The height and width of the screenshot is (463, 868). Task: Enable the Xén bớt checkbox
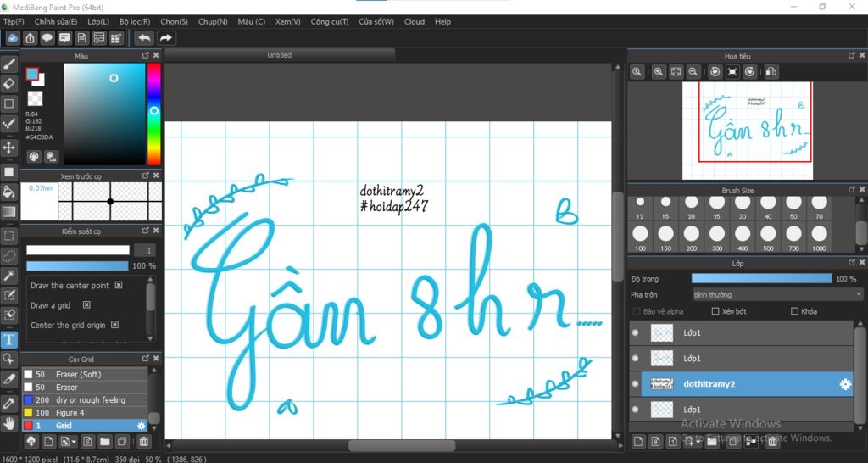[715, 311]
